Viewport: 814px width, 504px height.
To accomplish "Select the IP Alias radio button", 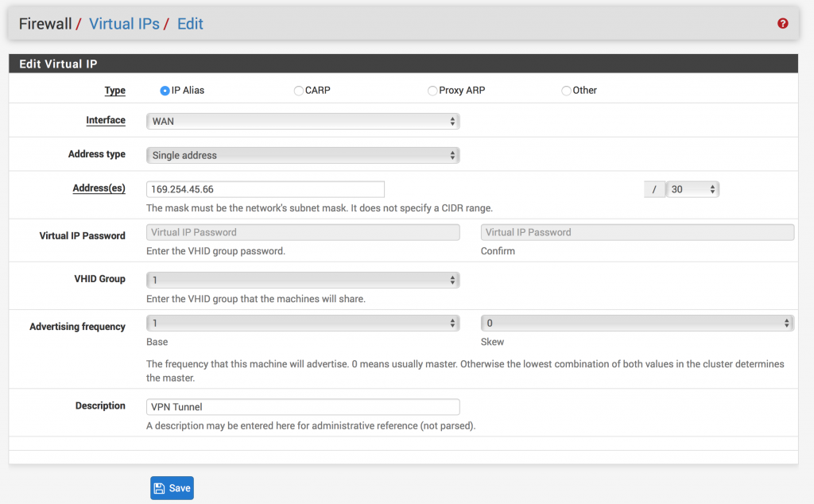I will (x=165, y=91).
